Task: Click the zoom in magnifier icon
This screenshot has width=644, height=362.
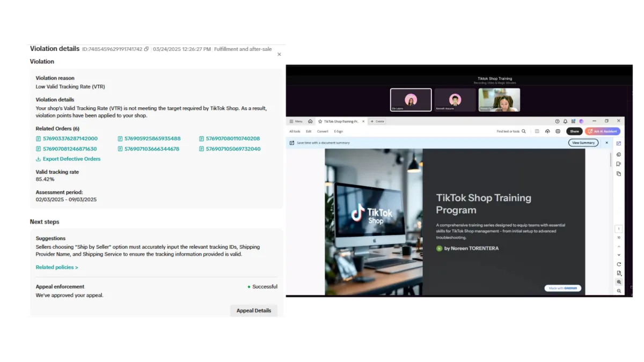Action: point(619,282)
